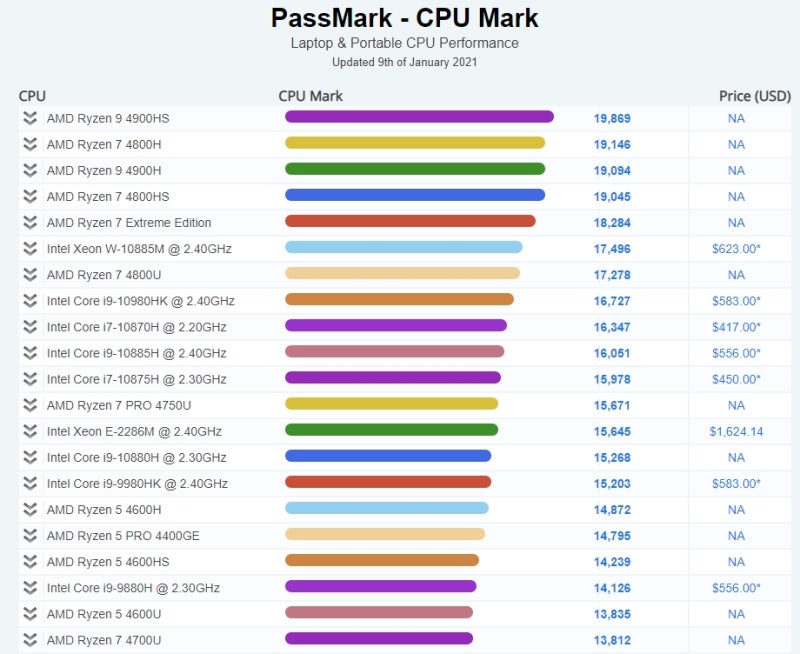Open Intel Core i7-10870H @ 2.20GHz name
This screenshot has width=800, height=654.
pyautogui.click(x=137, y=327)
